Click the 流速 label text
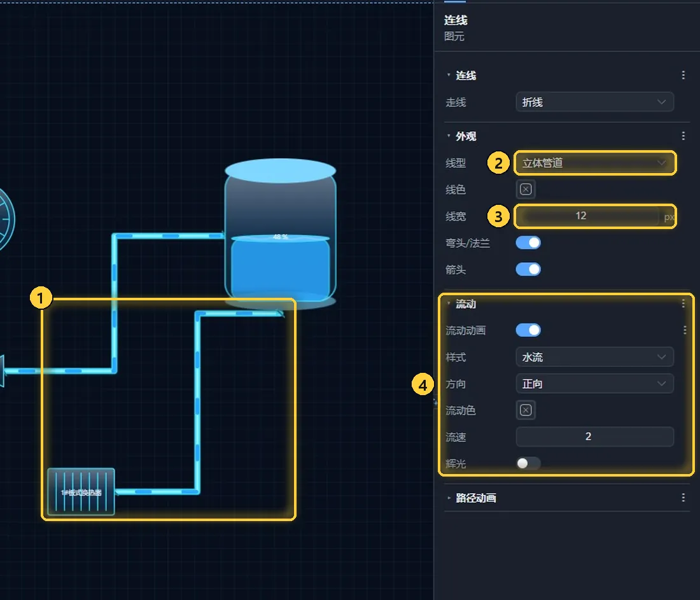This screenshot has height=600, width=700. click(x=456, y=437)
